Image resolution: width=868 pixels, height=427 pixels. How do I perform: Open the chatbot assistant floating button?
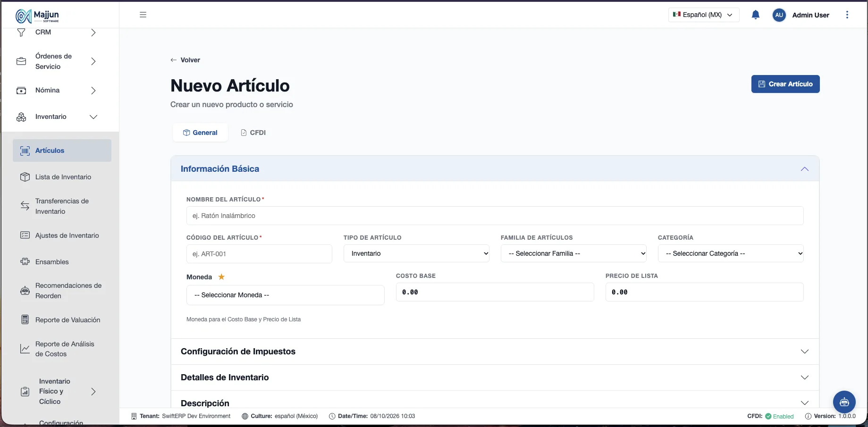[844, 402]
